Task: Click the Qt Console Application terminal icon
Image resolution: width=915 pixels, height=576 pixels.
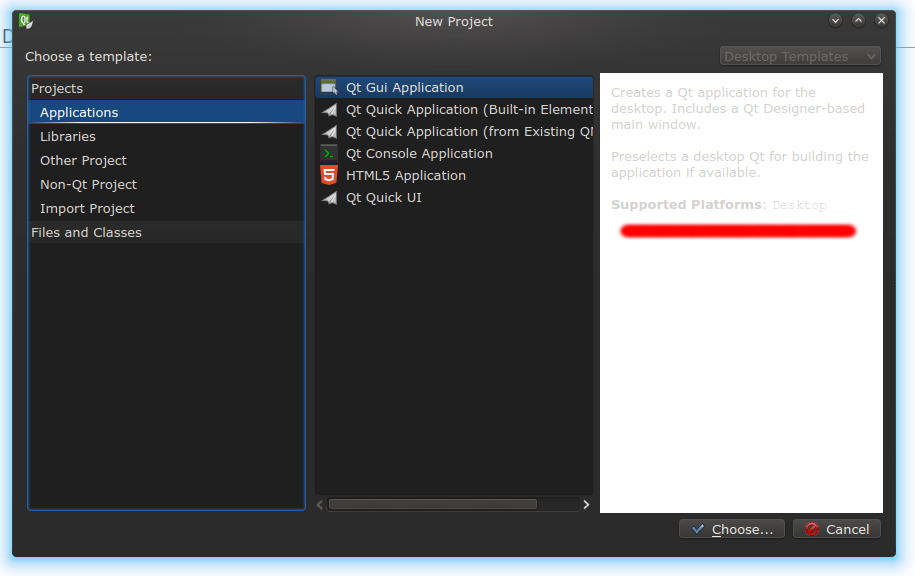Action: coord(329,154)
